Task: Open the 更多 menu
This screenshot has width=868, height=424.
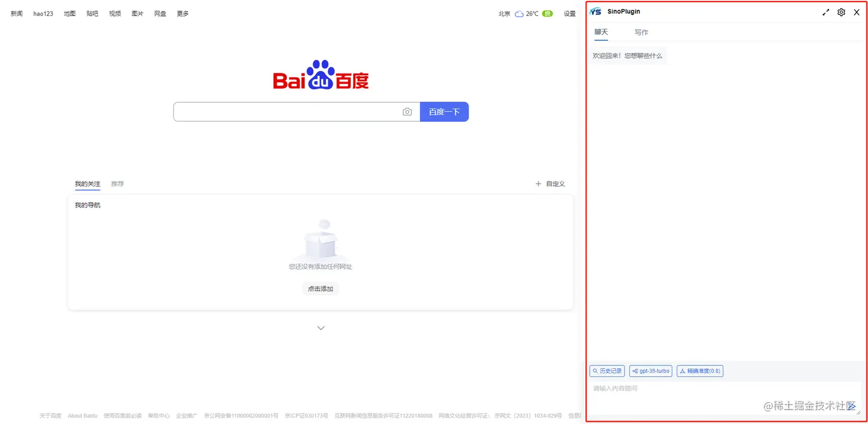Action: (183, 14)
